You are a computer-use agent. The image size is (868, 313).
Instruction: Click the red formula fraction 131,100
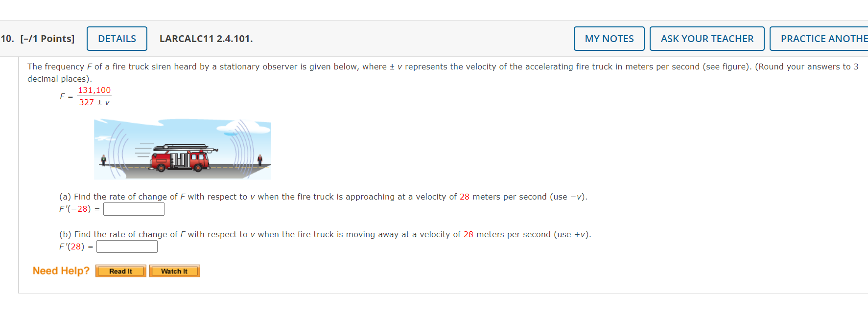point(94,90)
